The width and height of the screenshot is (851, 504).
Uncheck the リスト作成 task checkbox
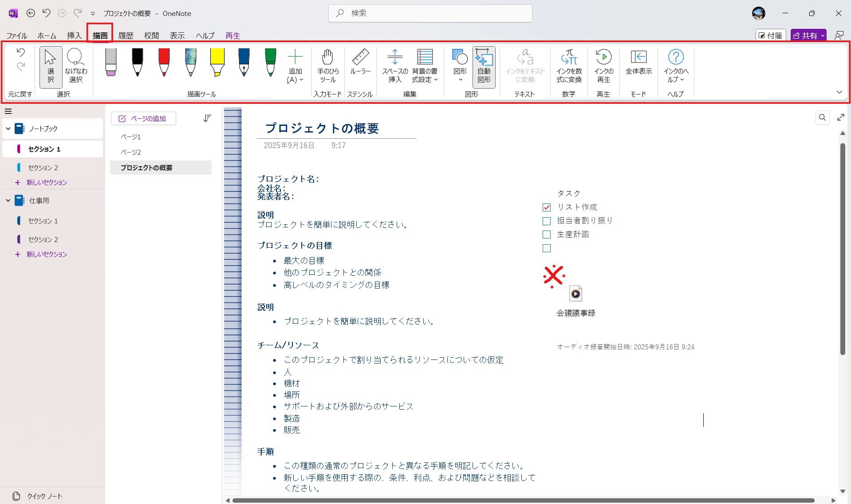(547, 207)
